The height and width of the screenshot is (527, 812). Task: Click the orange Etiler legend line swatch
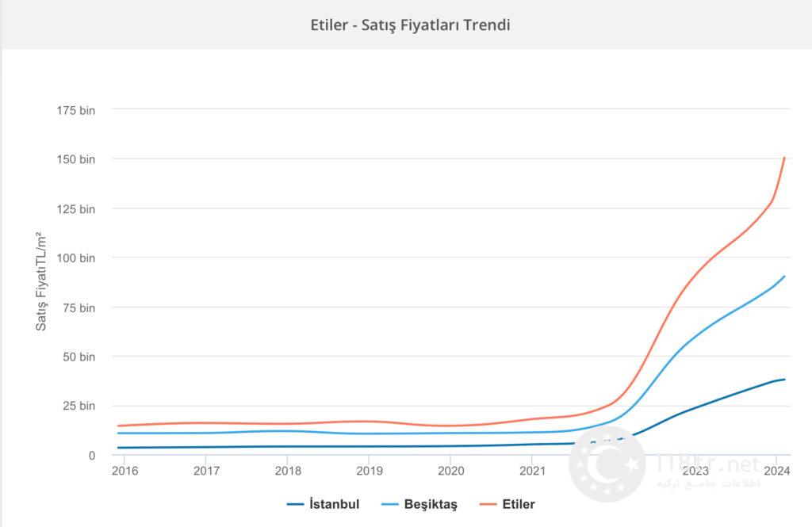click(488, 504)
